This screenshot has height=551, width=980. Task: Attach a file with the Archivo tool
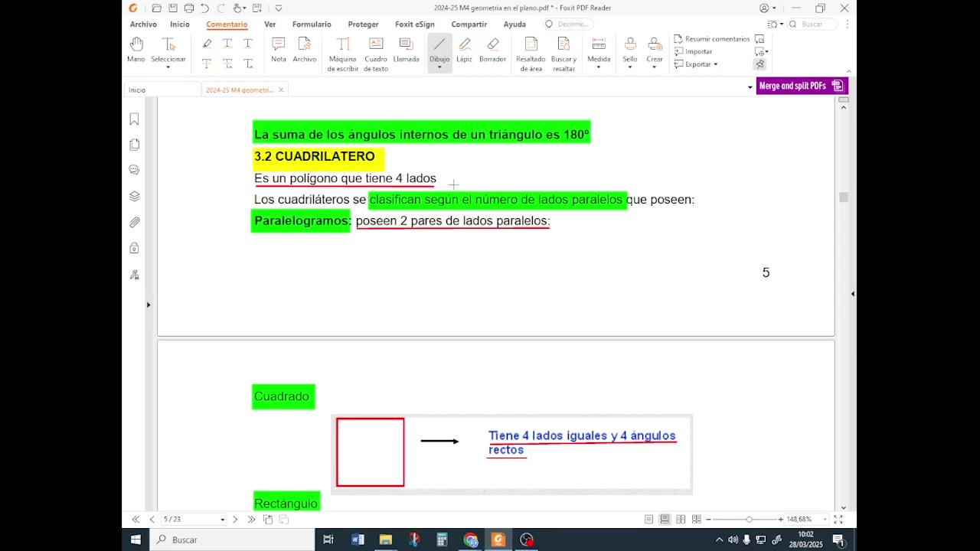point(304,49)
